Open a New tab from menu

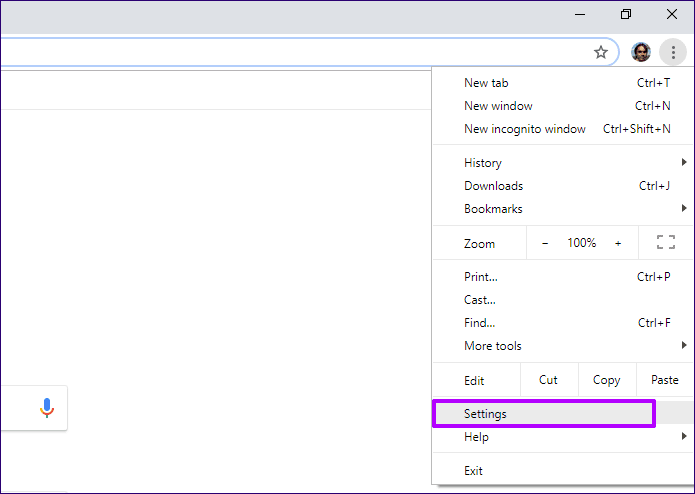(562, 83)
